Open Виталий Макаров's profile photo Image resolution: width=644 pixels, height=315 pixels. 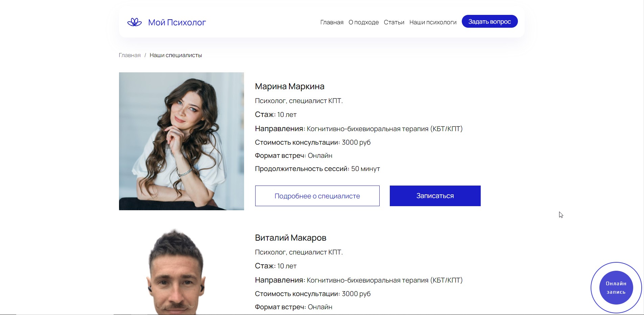tap(176, 272)
